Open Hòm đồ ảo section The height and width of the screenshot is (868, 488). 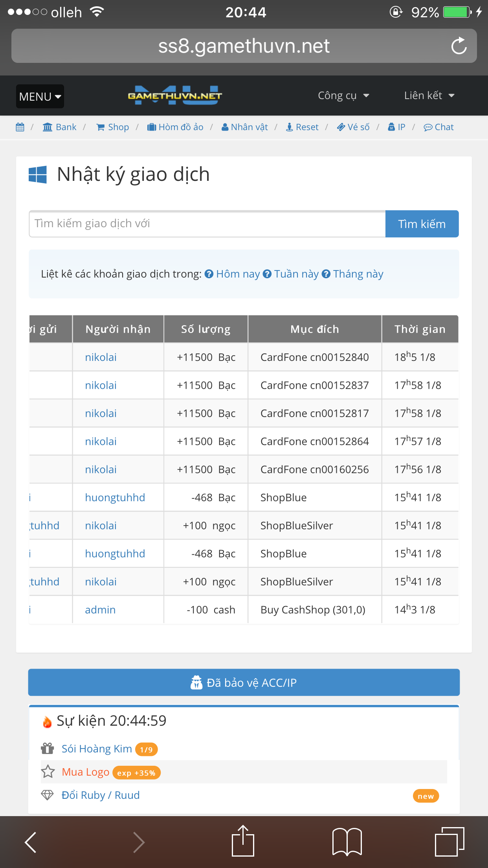(175, 127)
